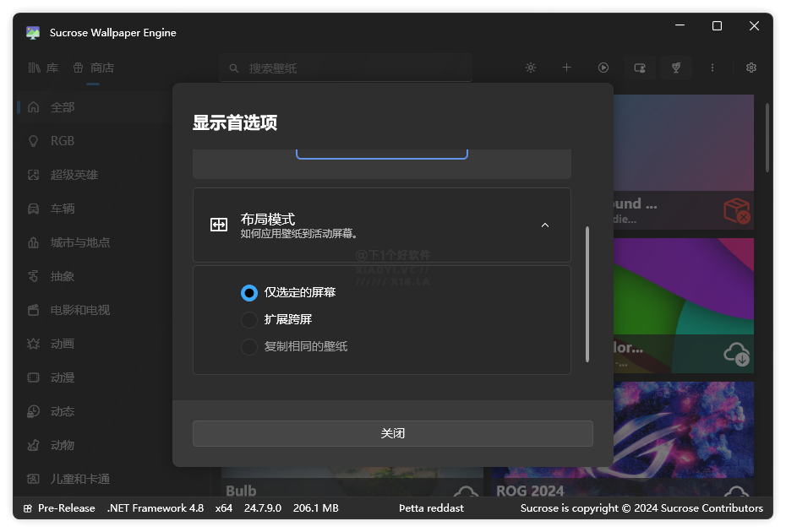Click the 206.1 MB memory text
786x532 pixels.
[316, 508]
